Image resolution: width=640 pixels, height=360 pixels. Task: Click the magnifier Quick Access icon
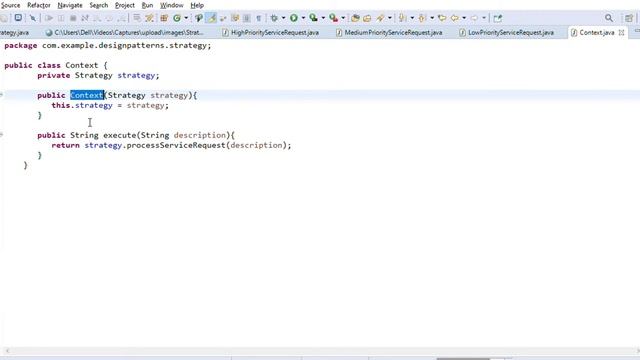click(609, 18)
